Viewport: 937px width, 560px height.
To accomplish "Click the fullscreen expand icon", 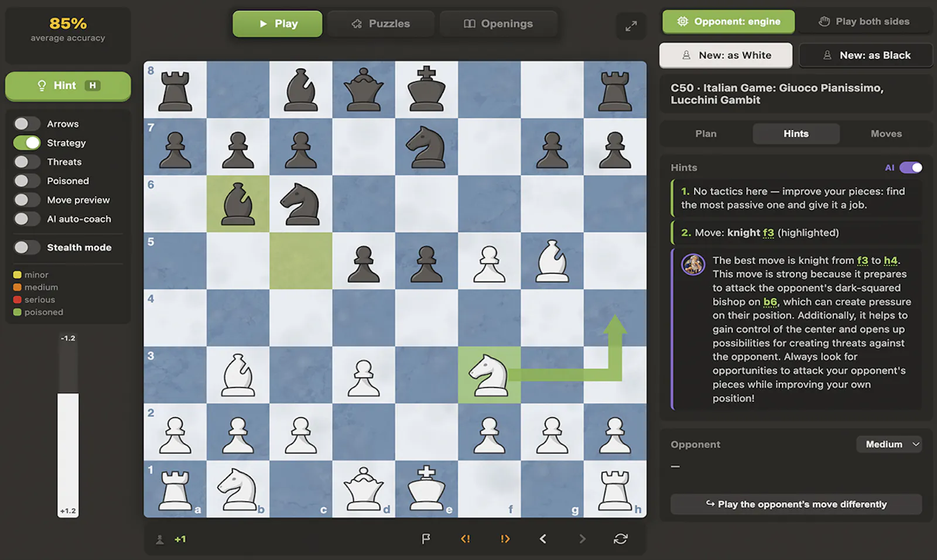I will point(631,26).
